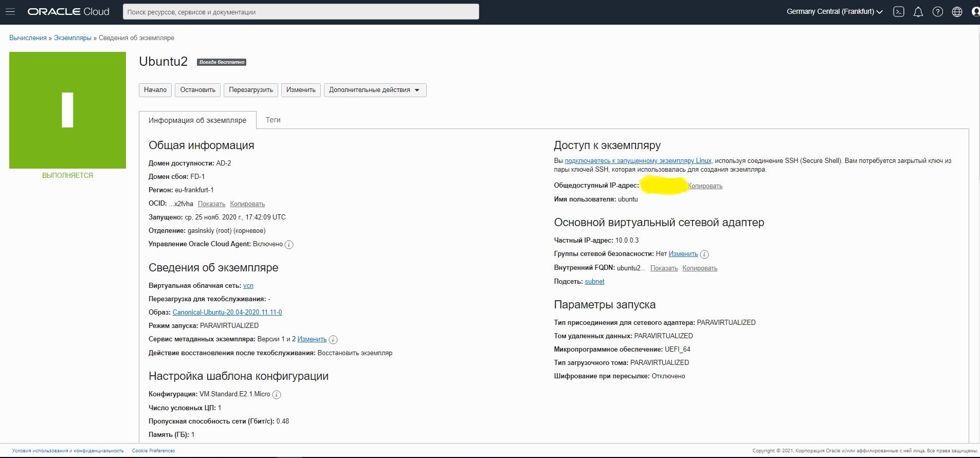Click the Перезагрузить button

[251, 90]
